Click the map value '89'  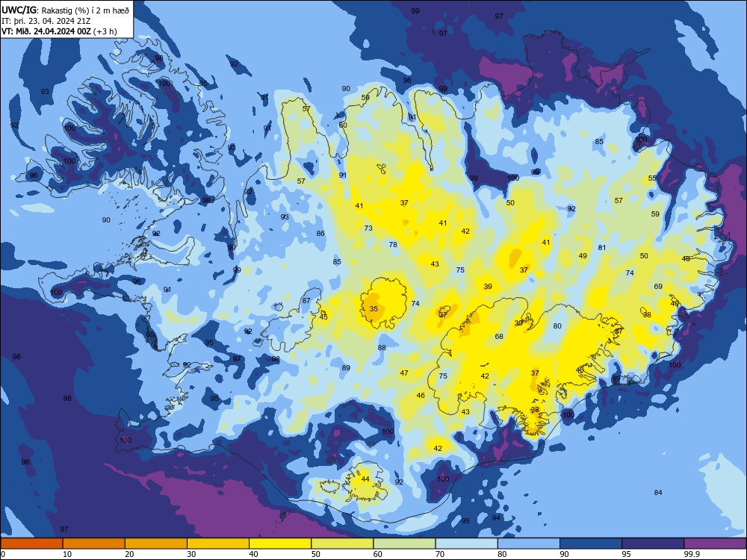tap(346, 367)
